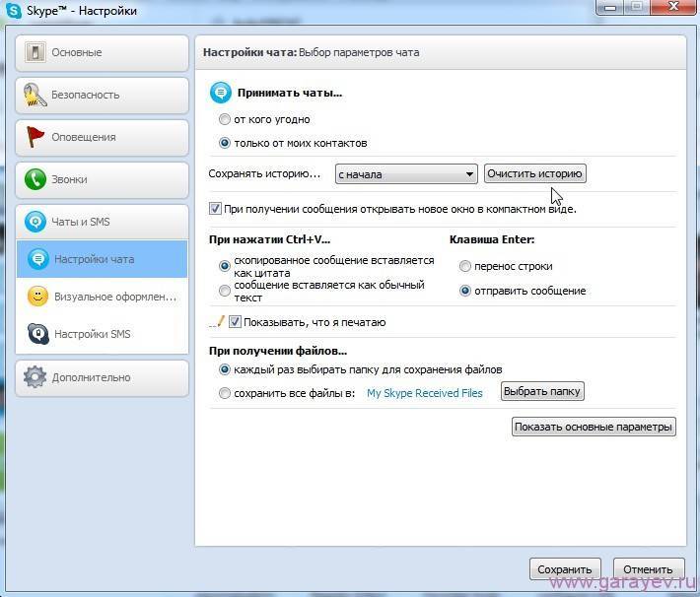
Task: Open the 'My Skype Received Files' link
Action: (x=425, y=393)
